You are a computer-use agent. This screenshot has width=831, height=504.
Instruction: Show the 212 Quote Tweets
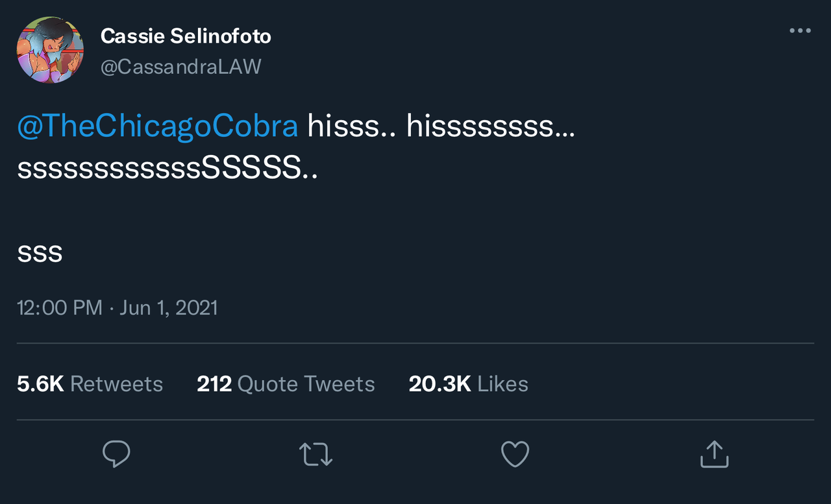[x=286, y=384]
